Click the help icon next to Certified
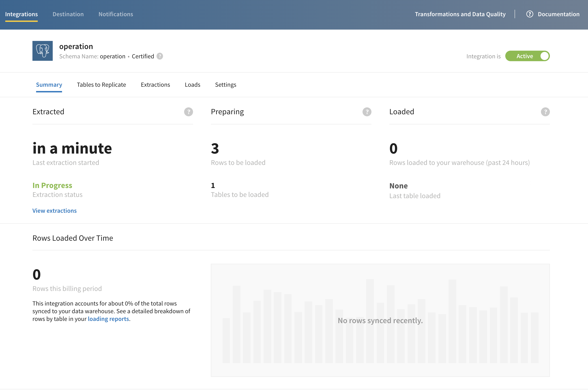 pyautogui.click(x=160, y=56)
